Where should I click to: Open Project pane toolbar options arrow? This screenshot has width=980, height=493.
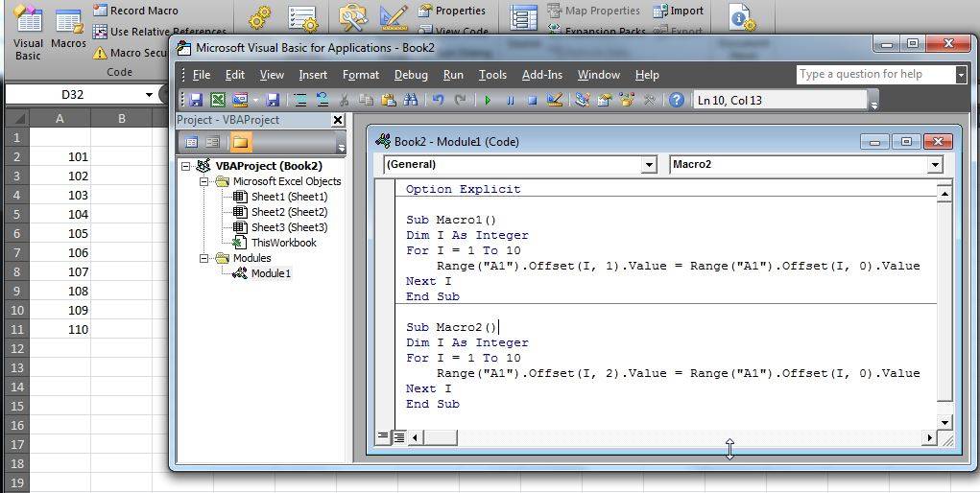342,148
